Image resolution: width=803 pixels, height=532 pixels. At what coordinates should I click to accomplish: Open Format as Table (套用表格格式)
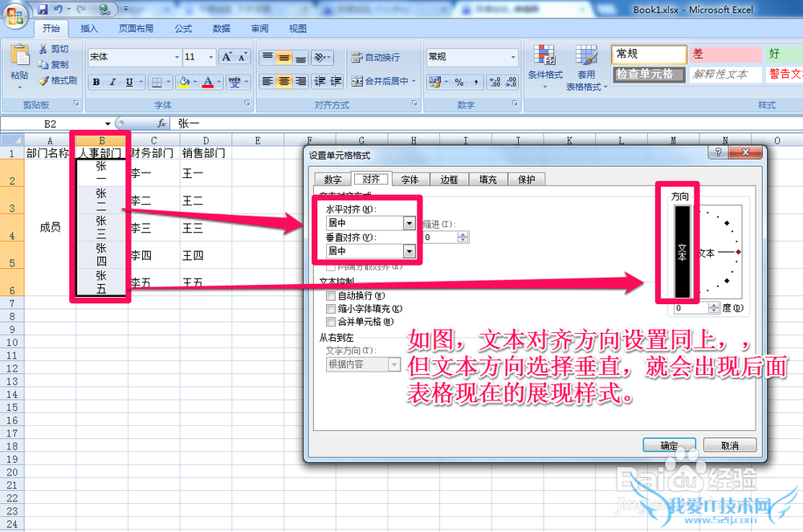(586, 67)
